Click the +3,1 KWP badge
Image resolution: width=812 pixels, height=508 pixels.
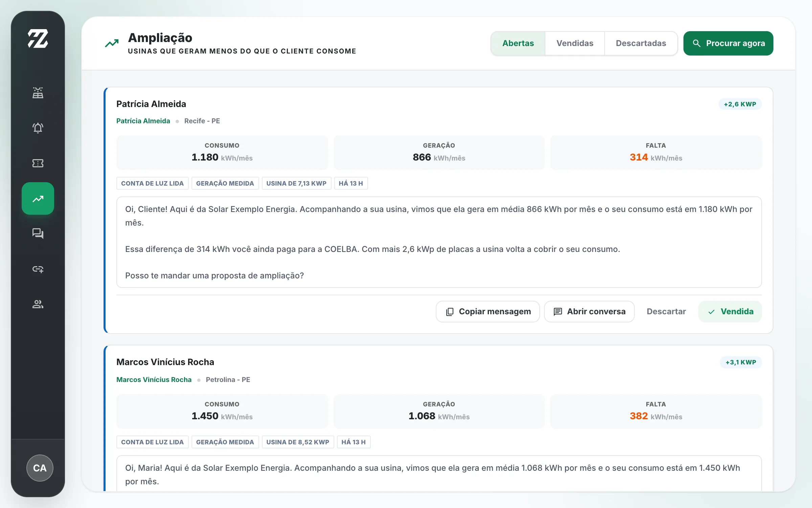[x=741, y=362]
